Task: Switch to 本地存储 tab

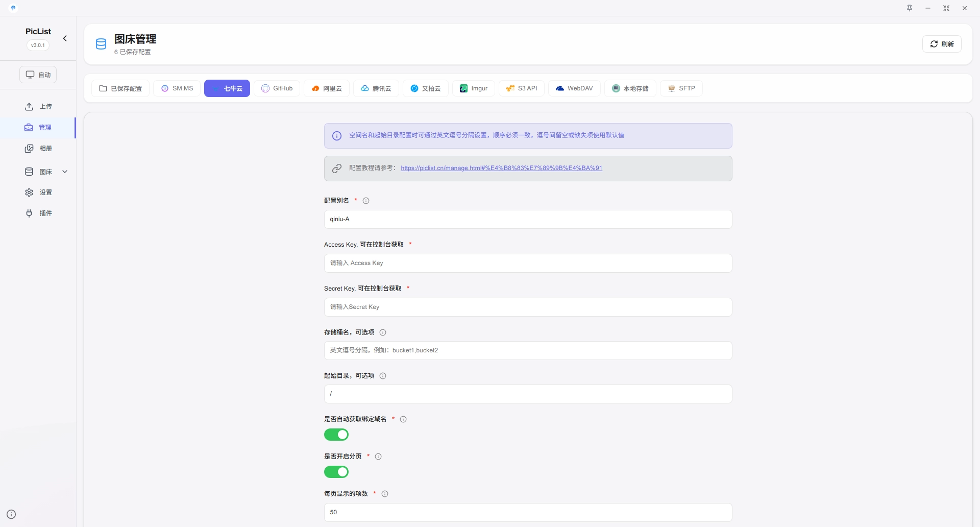Action: point(630,88)
